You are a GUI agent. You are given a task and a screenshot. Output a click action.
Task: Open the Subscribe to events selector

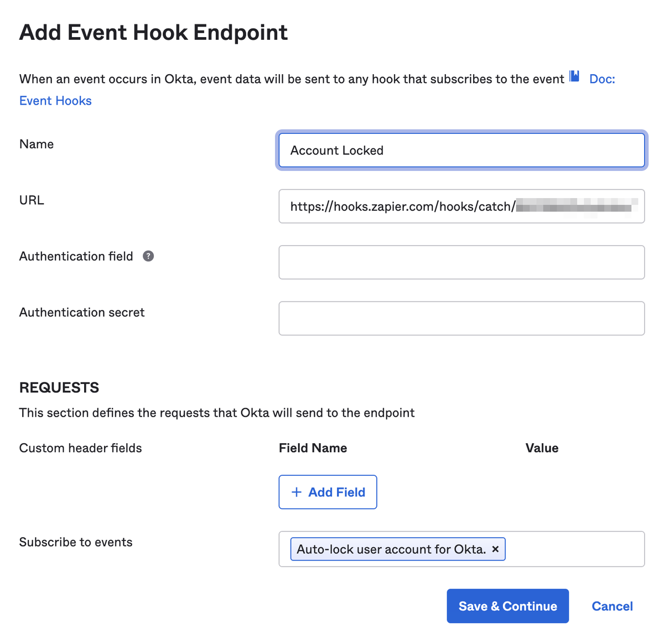tap(574, 549)
